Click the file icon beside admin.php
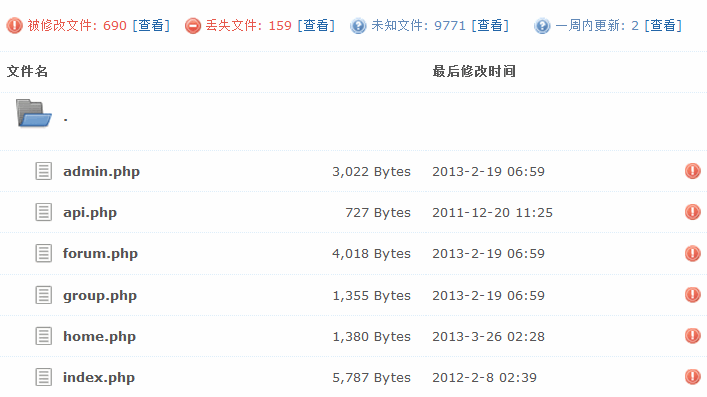 click(x=44, y=171)
